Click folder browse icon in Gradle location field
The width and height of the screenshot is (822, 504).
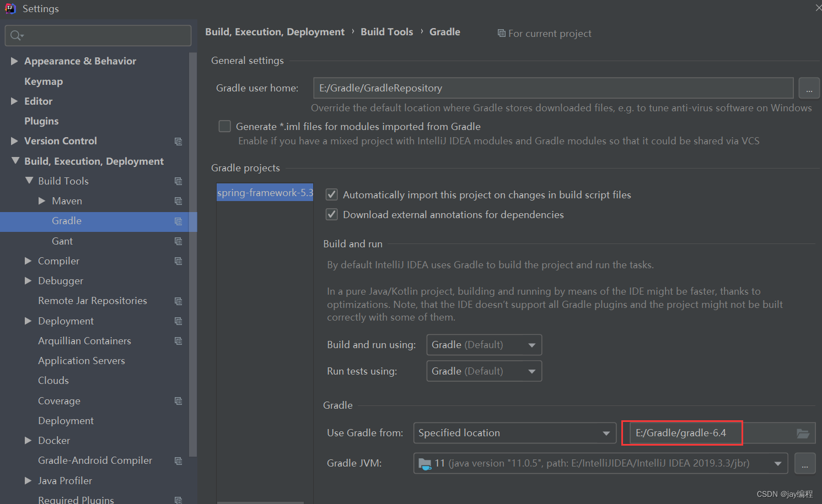coord(803,433)
